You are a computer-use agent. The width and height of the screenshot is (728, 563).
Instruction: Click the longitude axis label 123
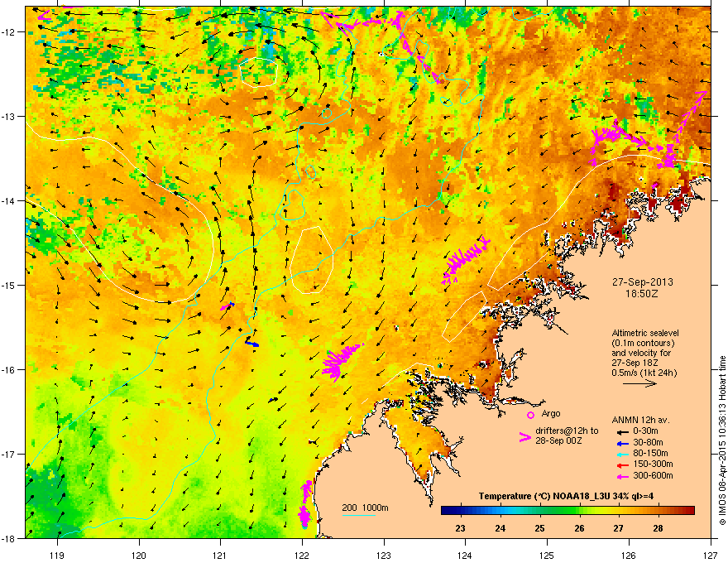click(384, 555)
